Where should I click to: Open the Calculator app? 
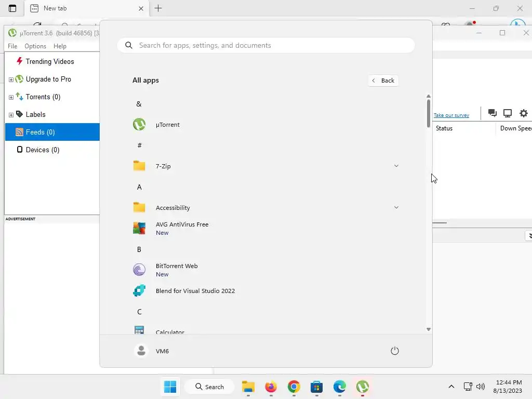point(265,330)
